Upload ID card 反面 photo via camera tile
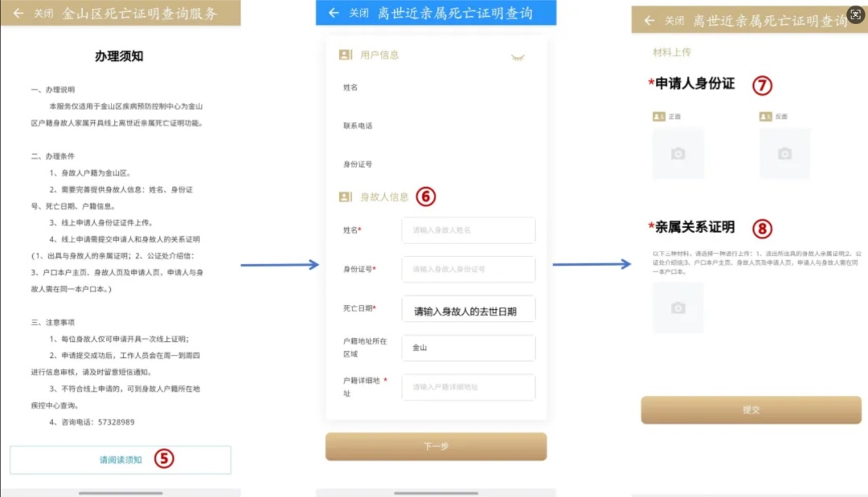Screen dimensions: 868x497 784,153
